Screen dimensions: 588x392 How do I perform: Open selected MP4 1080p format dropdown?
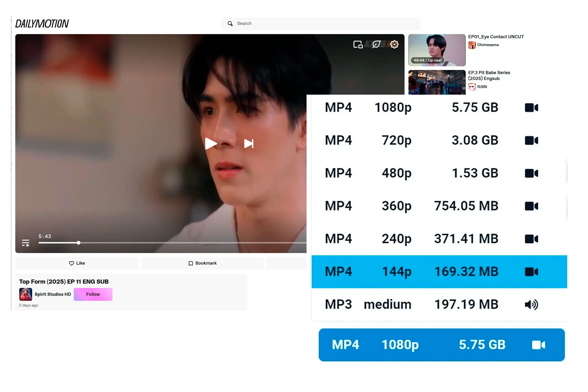click(441, 345)
